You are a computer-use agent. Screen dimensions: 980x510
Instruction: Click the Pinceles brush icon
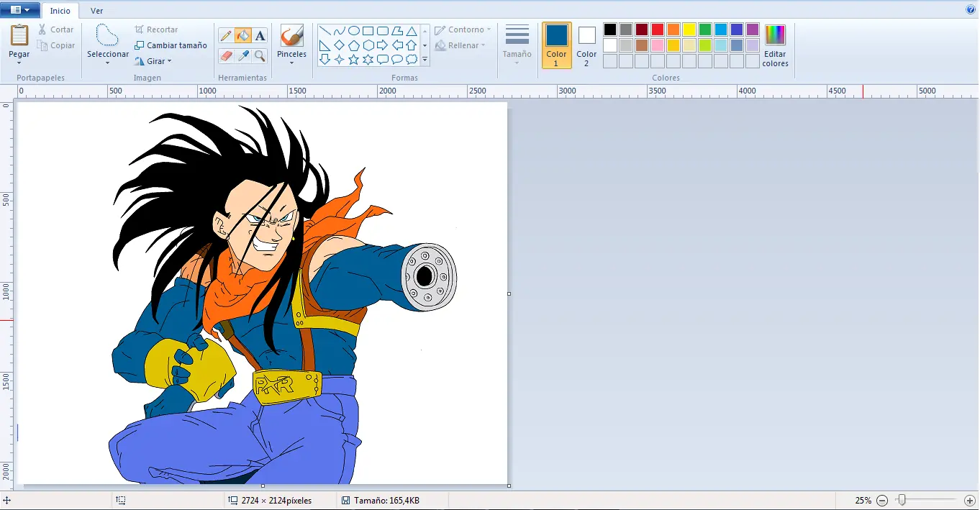[291, 37]
